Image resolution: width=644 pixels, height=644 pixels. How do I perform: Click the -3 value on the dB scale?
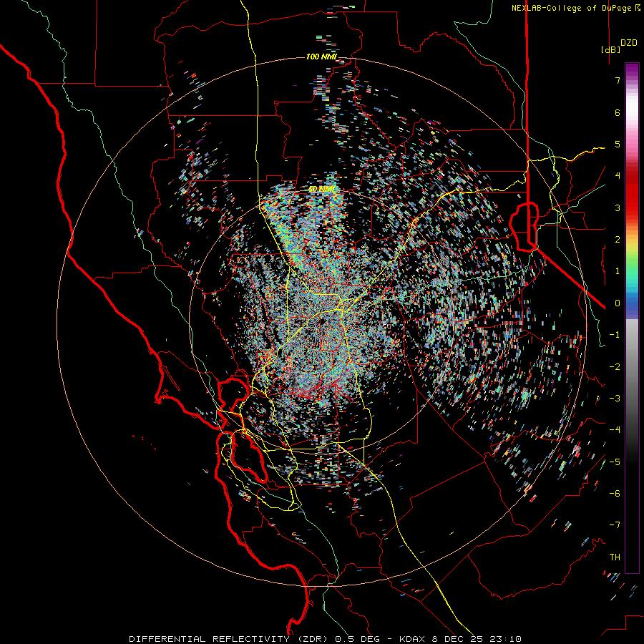tap(615, 399)
